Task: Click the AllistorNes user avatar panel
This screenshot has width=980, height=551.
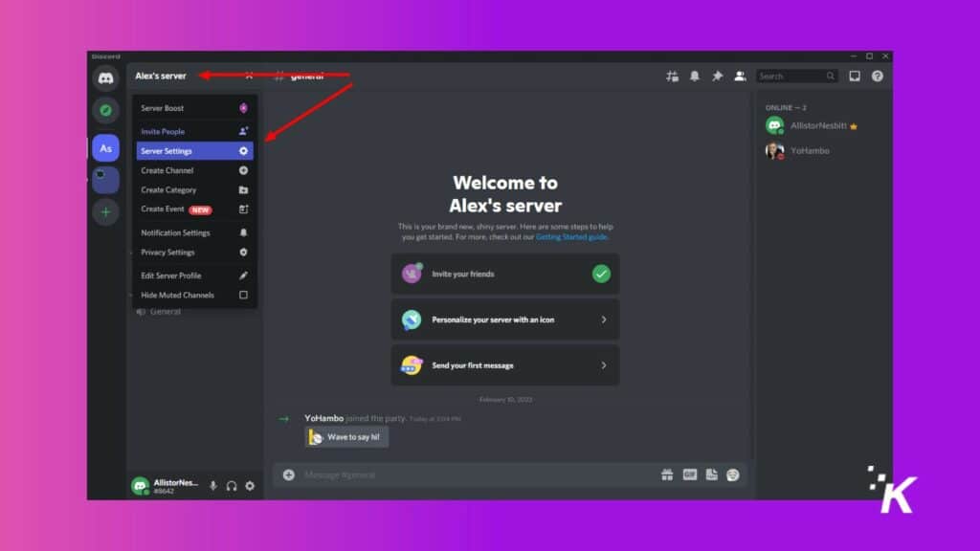Action: coord(166,486)
